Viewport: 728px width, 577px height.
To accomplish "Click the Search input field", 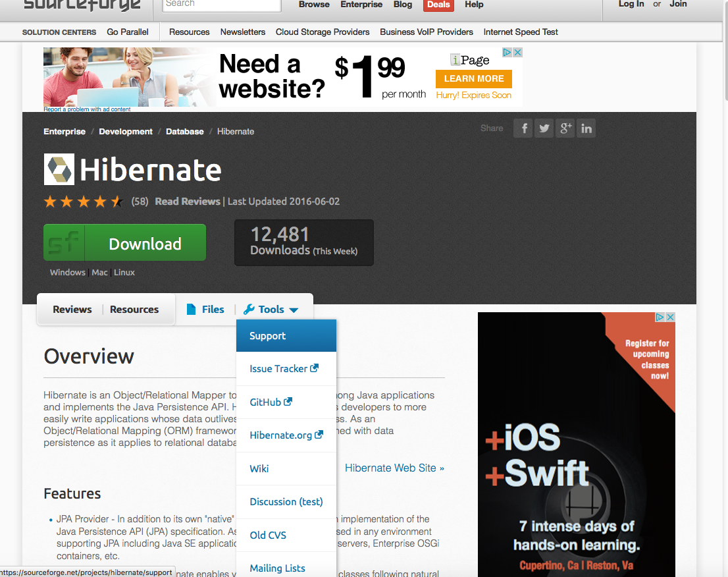I will (221, 4).
